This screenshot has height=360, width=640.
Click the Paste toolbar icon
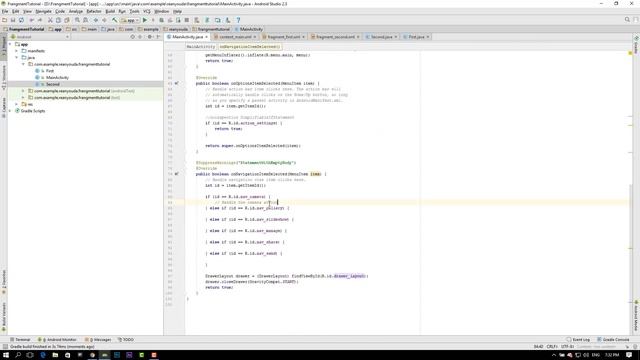click(67, 20)
